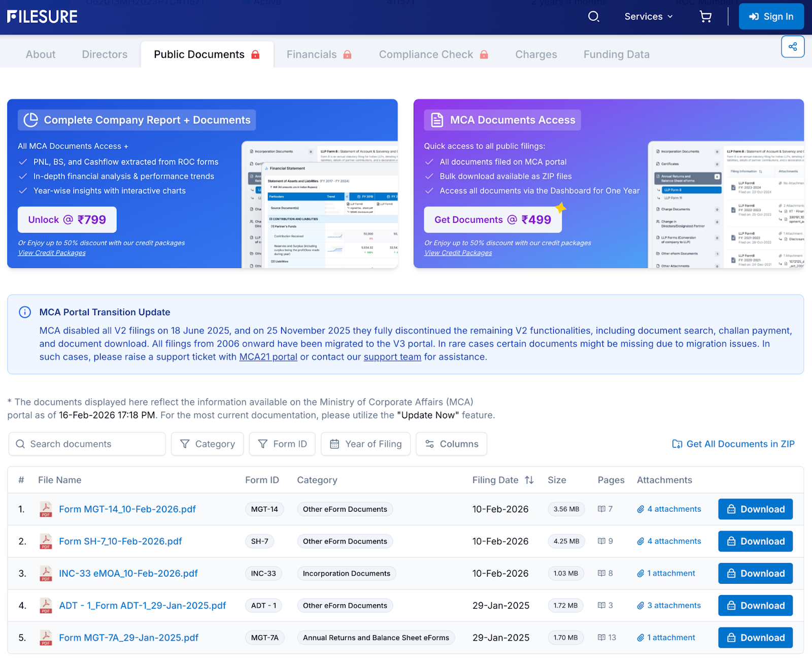Click the MCA Portal Transition info icon
This screenshot has width=812, height=664.
click(25, 312)
